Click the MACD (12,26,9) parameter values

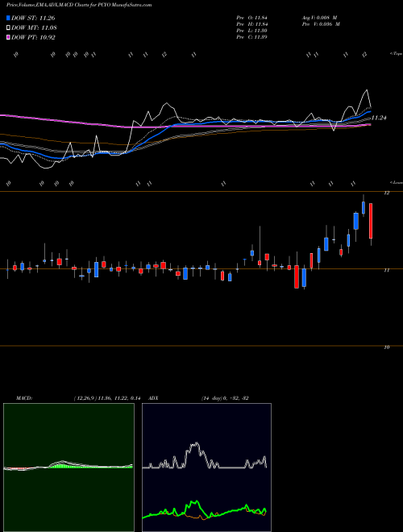[107, 398]
